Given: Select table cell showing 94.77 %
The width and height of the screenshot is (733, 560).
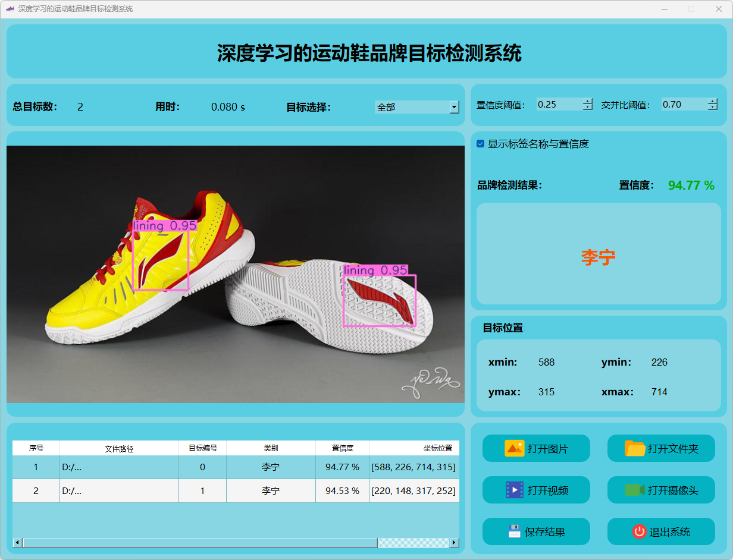Looking at the screenshot, I should coord(343,467).
